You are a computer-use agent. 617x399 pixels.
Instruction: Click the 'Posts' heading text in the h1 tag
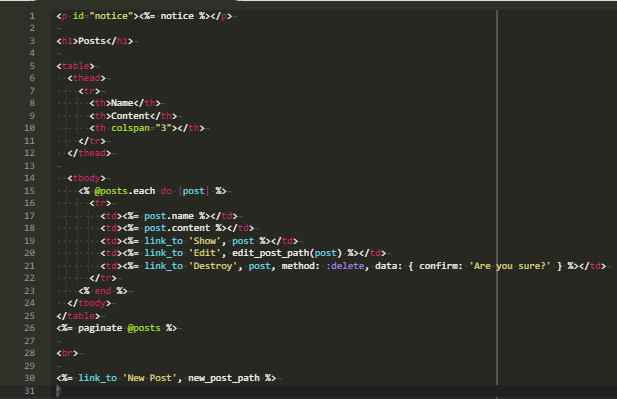tap(92, 41)
